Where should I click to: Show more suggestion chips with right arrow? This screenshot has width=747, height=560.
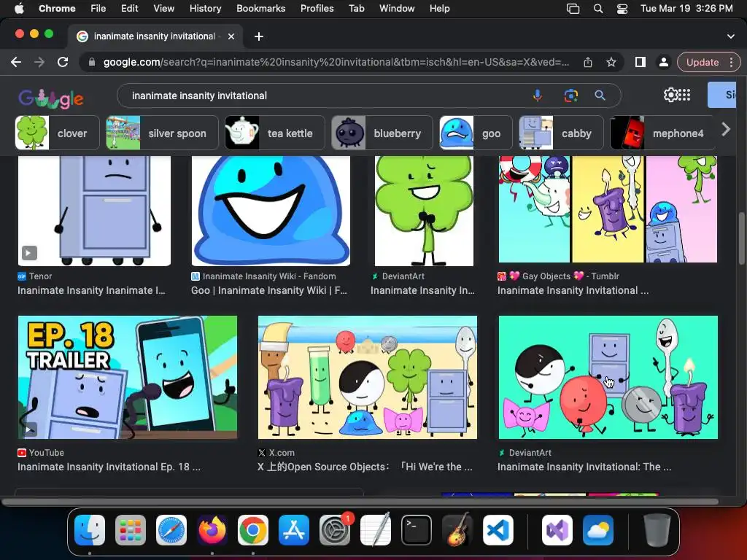tap(726, 129)
